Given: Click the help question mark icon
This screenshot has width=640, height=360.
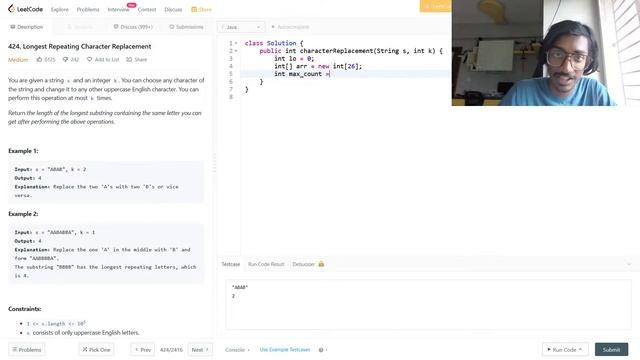Looking at the screenshot, I should (321, 350).
